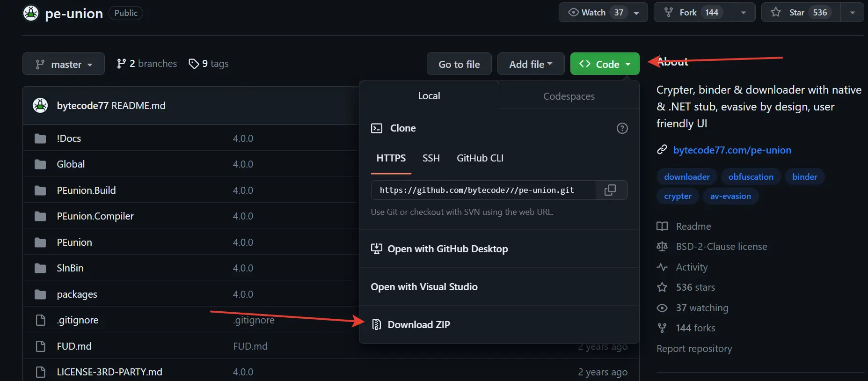This screenshot has height=381, width=868.
Task: Click the obfuscation topic tag
Action: point(751,176)
